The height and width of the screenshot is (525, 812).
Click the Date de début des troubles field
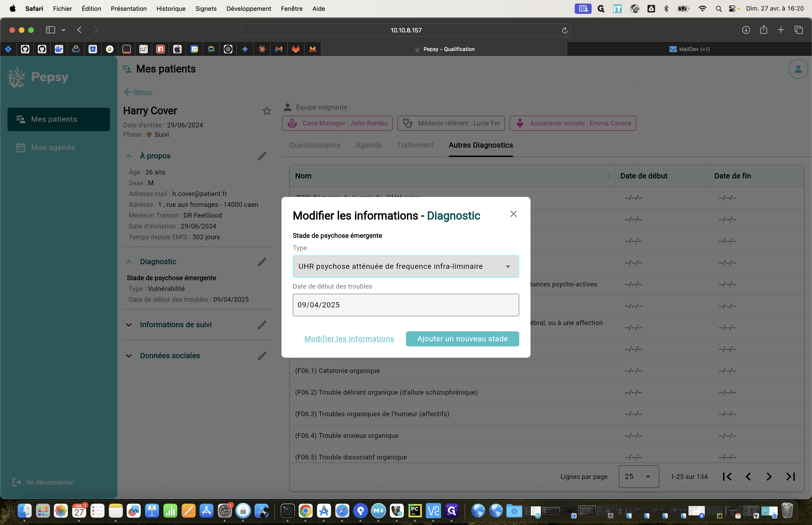406,305
